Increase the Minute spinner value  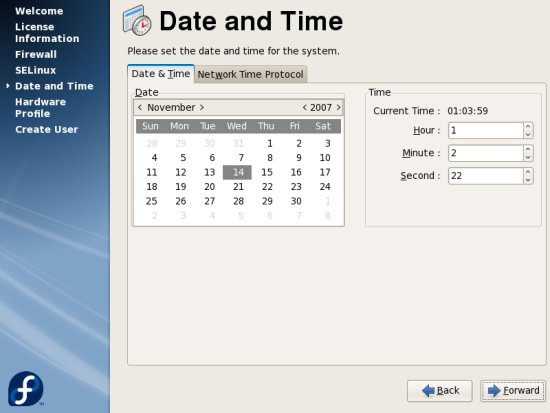(528, 149)
